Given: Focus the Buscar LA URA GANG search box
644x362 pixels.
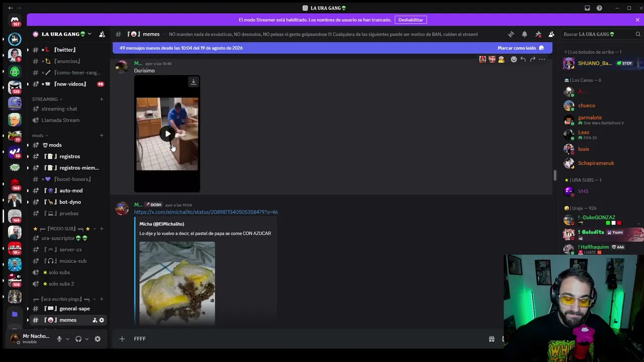Looking at the screenshot, I should pos(598,34).
